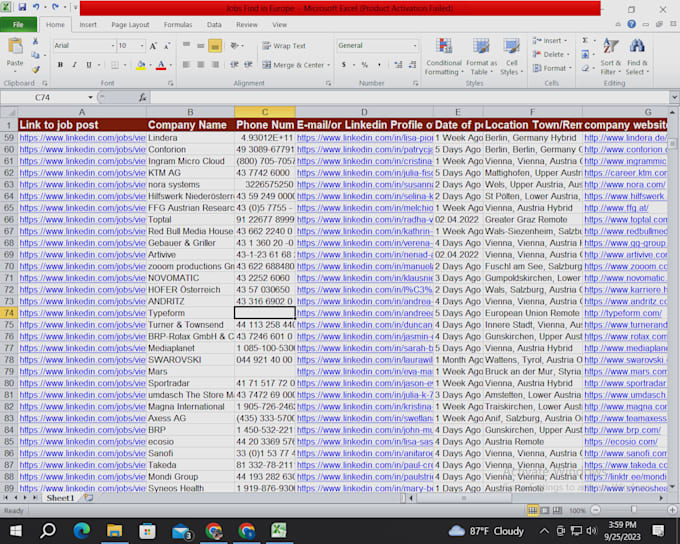Viewport: 680px width, 544px height.
Task: Click the Borders icon
Action: click(x=114, y=65)
